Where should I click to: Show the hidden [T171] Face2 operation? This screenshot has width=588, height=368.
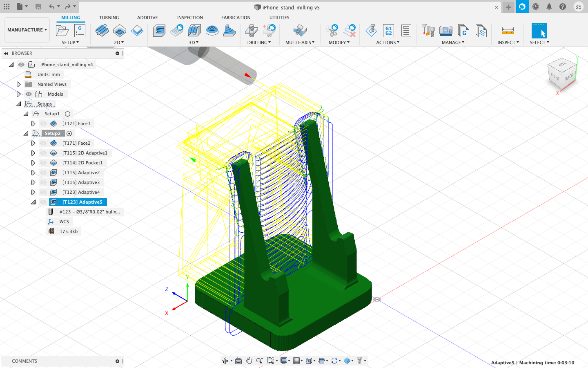click(43, 143)
